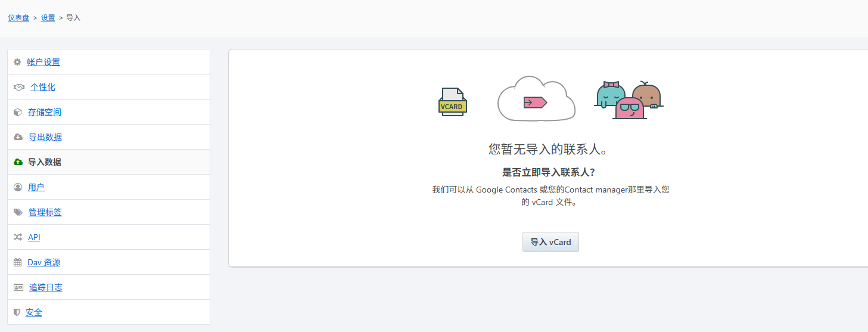Open the 存储空间 section
Screen dimensions: 868x332
click(45, 112)
